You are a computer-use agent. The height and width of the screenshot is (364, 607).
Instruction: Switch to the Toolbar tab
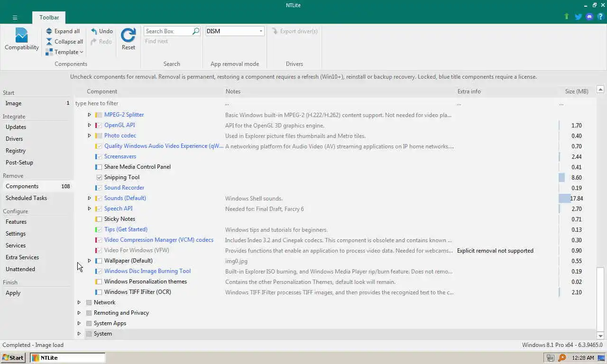(x=49, y=18)
